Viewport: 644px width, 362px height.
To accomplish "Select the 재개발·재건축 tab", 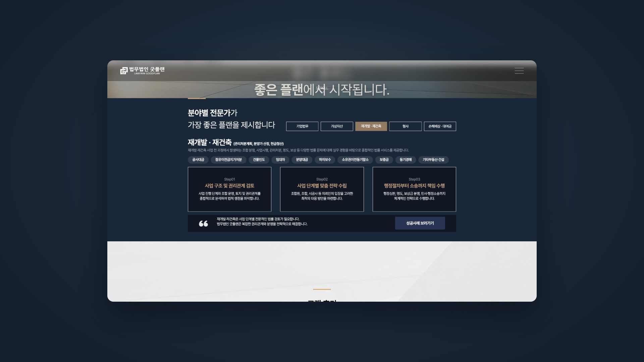I will coord(371,126).
